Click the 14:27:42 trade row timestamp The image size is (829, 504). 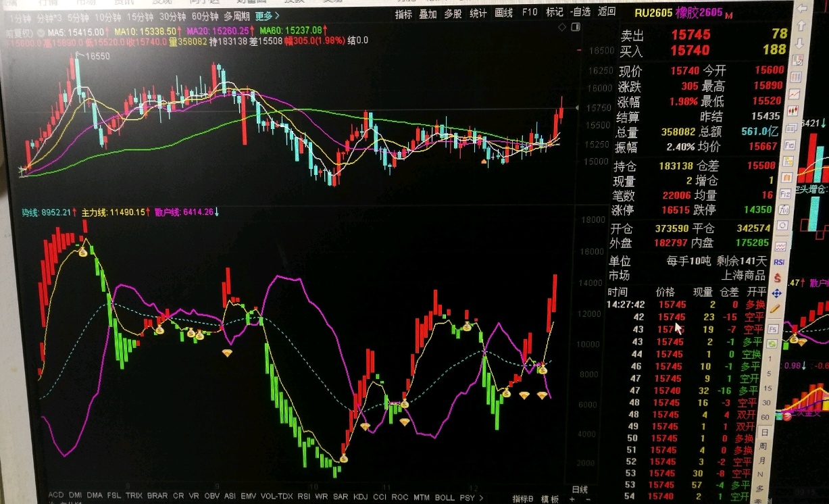[x=626, y=305]
